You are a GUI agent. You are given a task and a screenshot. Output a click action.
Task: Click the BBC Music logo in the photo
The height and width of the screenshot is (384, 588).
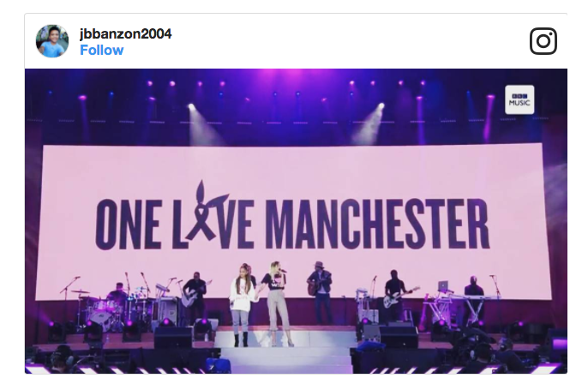point(519,99)
